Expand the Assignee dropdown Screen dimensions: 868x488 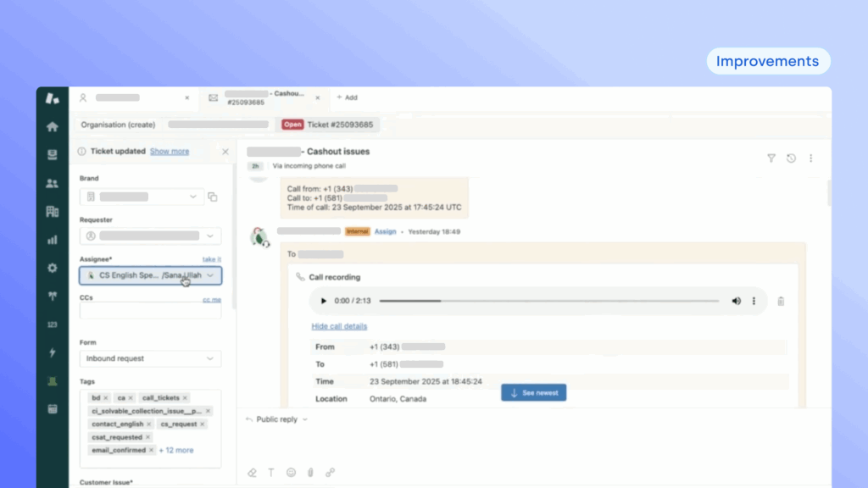click(210, 275)
